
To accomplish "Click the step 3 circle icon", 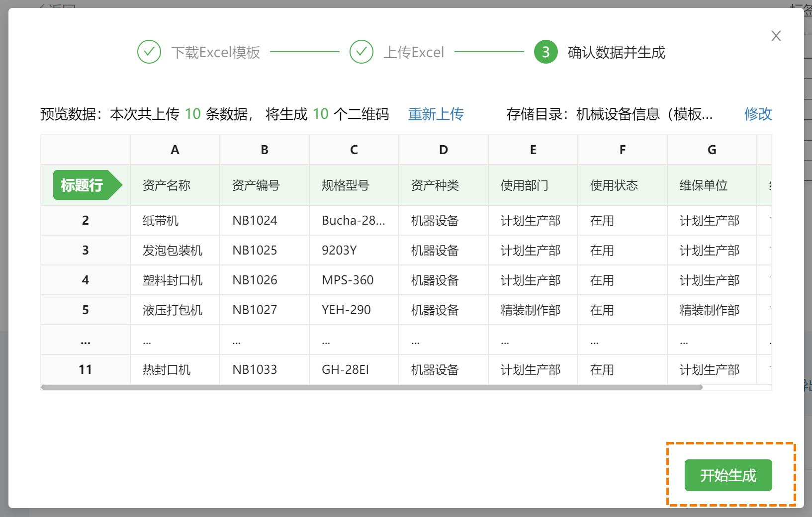I will click(546, 52).
